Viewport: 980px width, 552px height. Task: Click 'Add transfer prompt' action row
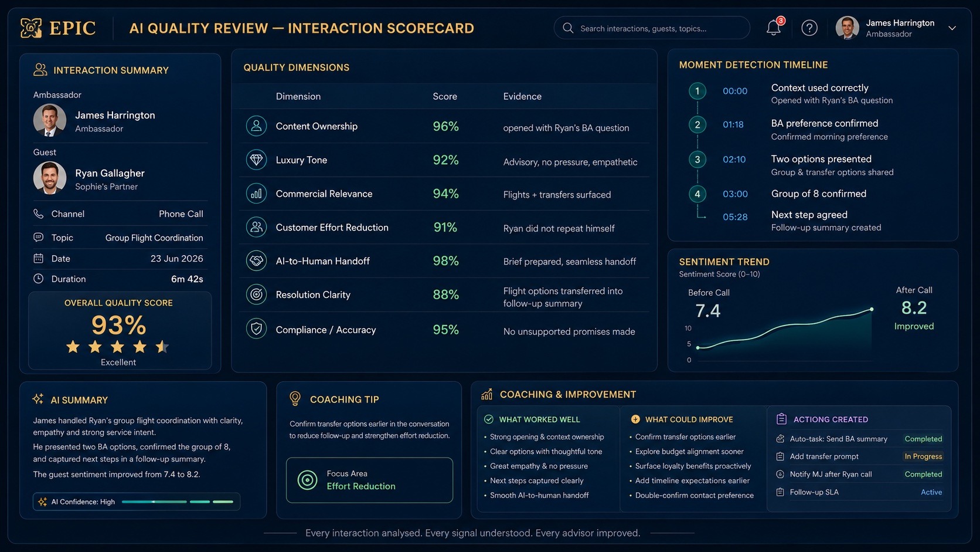(x=860, y=456)
